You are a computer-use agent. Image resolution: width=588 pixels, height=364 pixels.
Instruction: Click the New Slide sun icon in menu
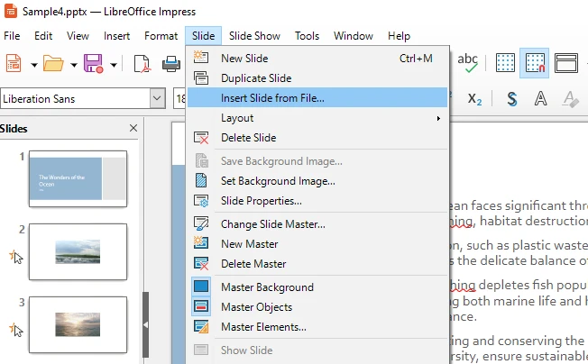click(x=201, y=57)
